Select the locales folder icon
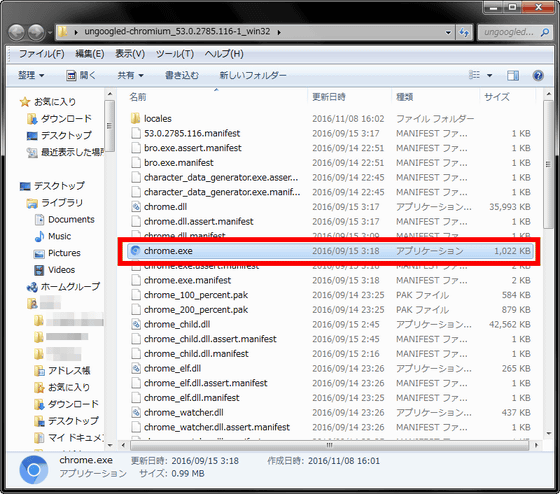This screenshot has height=494, width=560. point(135,118)
